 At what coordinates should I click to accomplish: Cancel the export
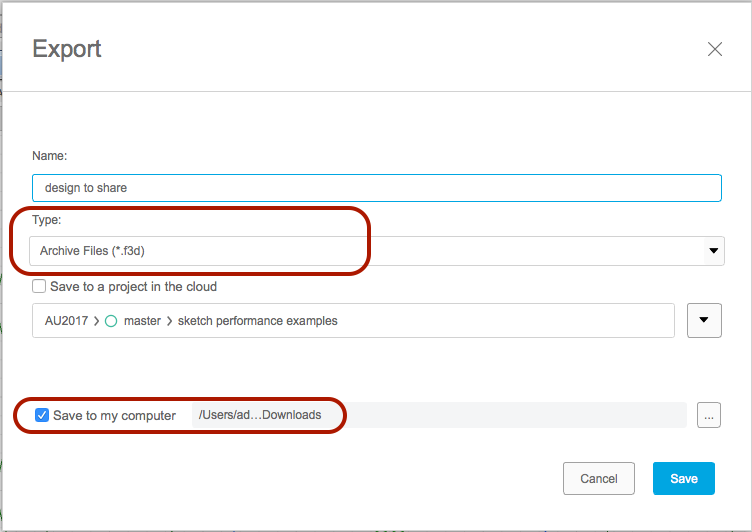coord(599,478)
